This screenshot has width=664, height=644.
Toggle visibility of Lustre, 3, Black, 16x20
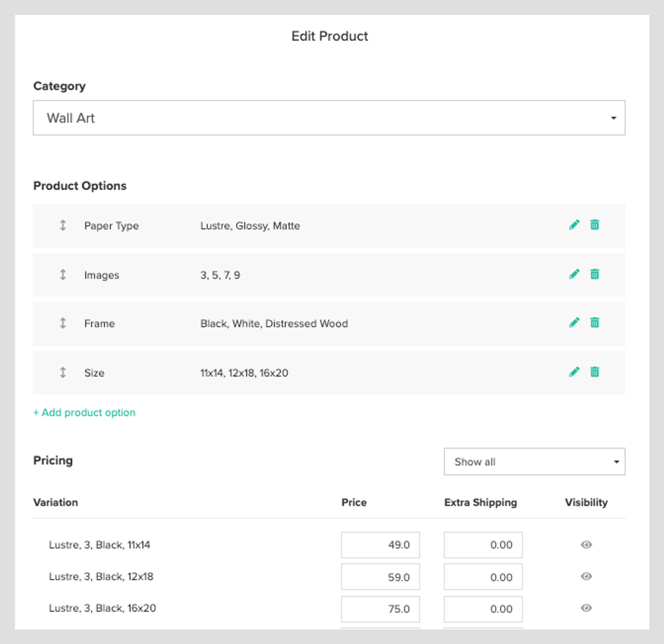click(x=586, y=608)
